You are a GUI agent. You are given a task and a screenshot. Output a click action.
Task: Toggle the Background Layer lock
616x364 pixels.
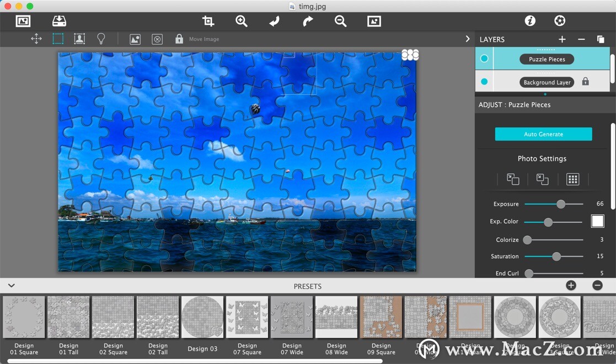tap(585, 82)
